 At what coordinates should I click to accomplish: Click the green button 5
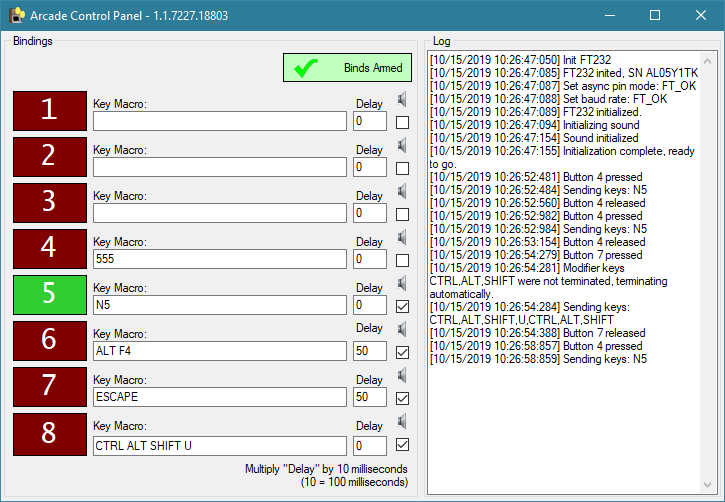click(50, 295)
